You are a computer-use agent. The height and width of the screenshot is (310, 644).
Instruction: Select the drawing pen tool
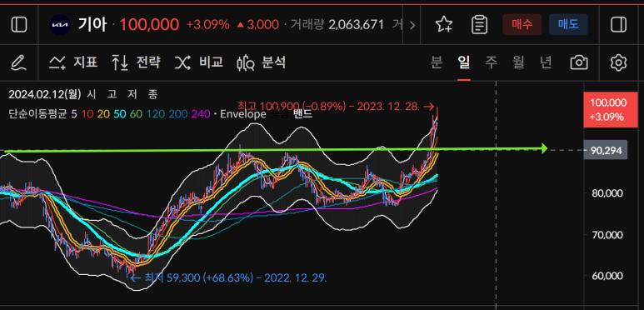[18, 62]
